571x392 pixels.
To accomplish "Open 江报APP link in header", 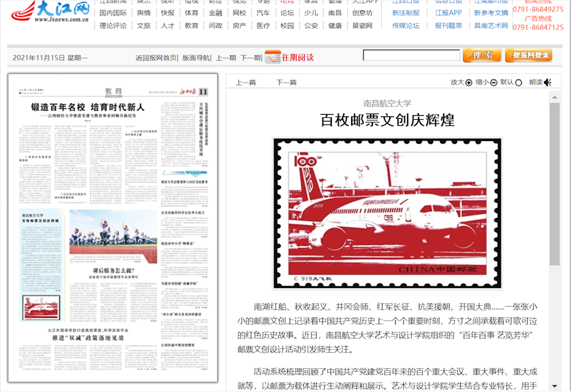I will click(448, 13).
